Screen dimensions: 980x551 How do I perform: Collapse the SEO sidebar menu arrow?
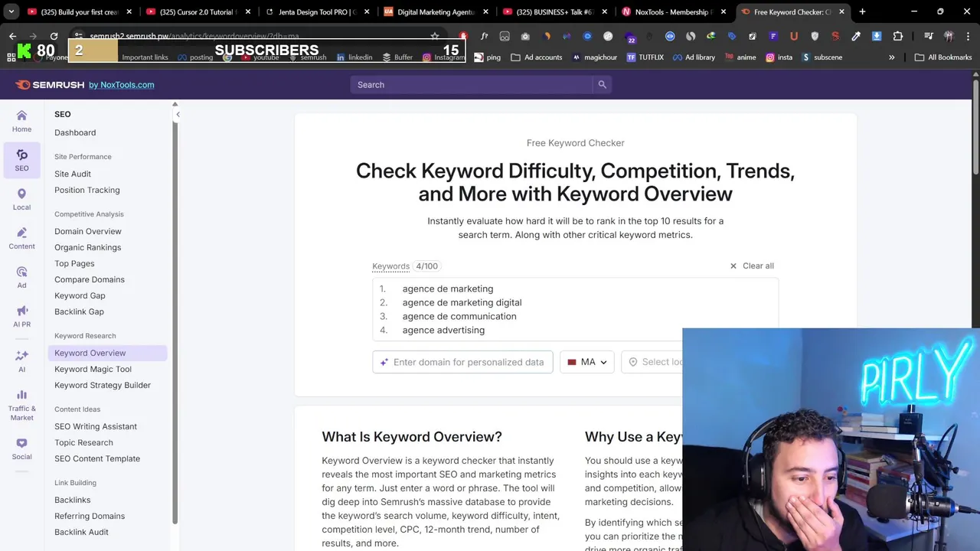(178, 115)
